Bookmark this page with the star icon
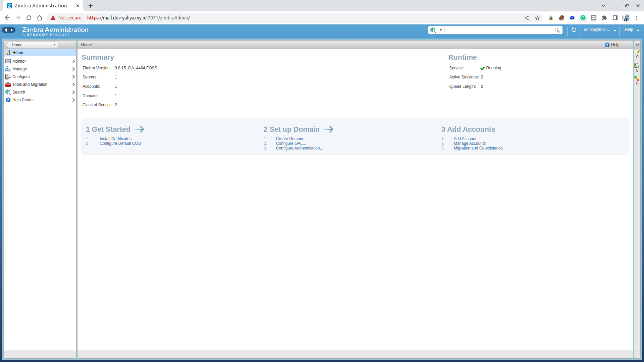This screenshot has height=362, width=644. tap(537, 18)
